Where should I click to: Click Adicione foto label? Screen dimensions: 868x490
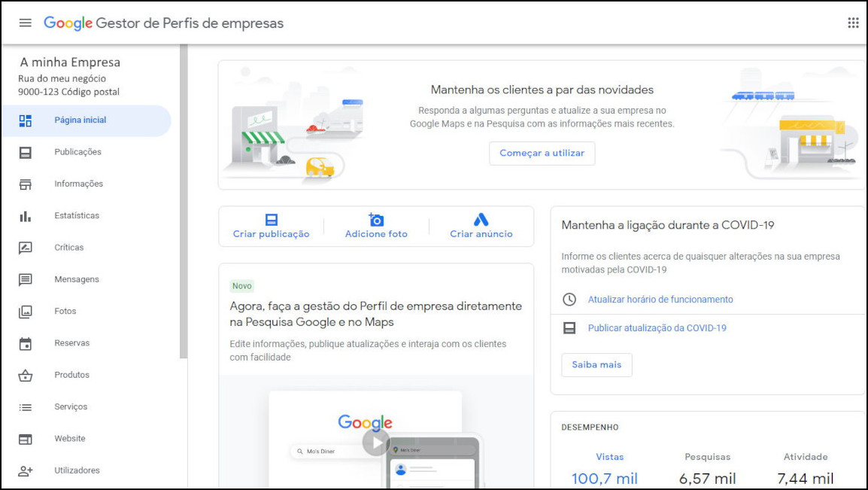[x=376, y=234]
